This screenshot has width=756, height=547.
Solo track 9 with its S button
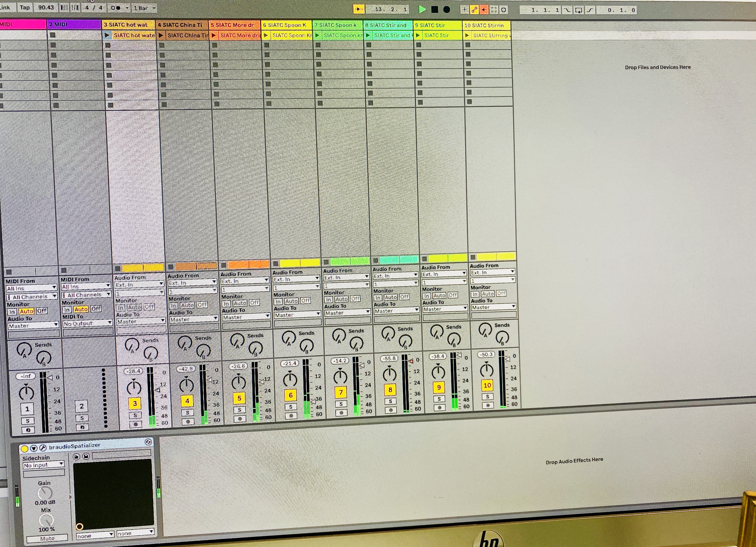coord(439,399)
